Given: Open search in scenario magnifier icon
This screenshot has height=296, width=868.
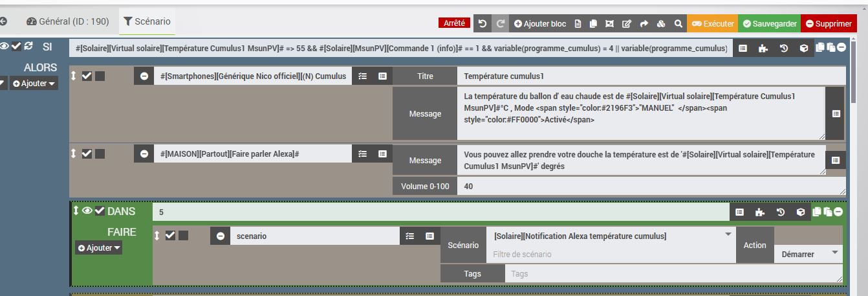Looking at the screenshot, I should point(678,23).
